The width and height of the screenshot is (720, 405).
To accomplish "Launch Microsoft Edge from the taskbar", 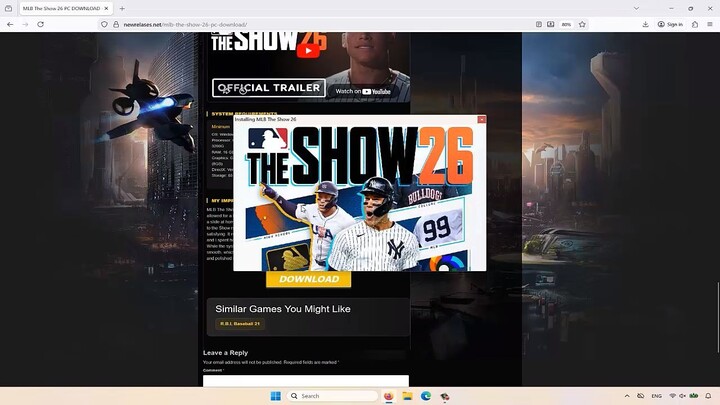I will pos(426,396).
